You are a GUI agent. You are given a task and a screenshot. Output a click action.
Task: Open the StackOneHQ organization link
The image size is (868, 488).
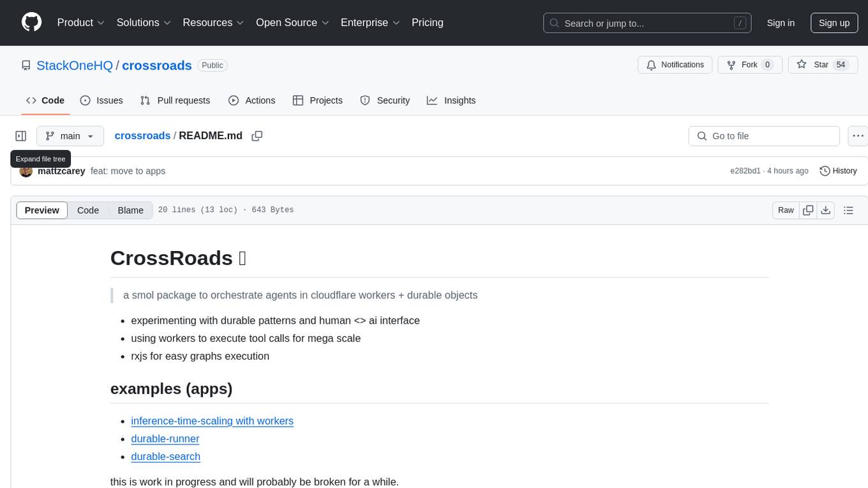tap(75, 65)
